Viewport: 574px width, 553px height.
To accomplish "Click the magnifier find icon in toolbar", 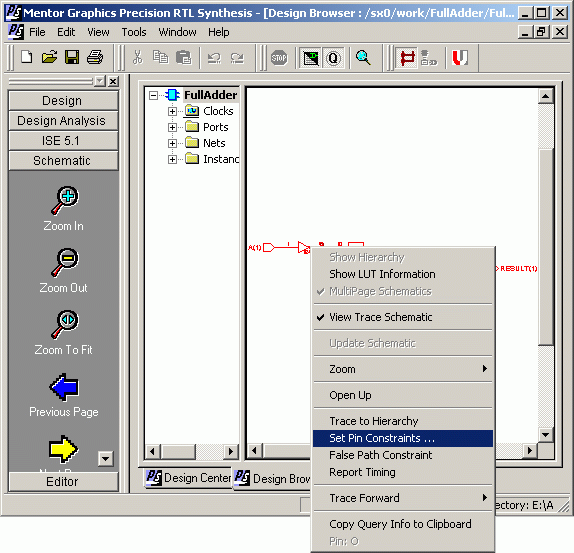I will [363, 58].
